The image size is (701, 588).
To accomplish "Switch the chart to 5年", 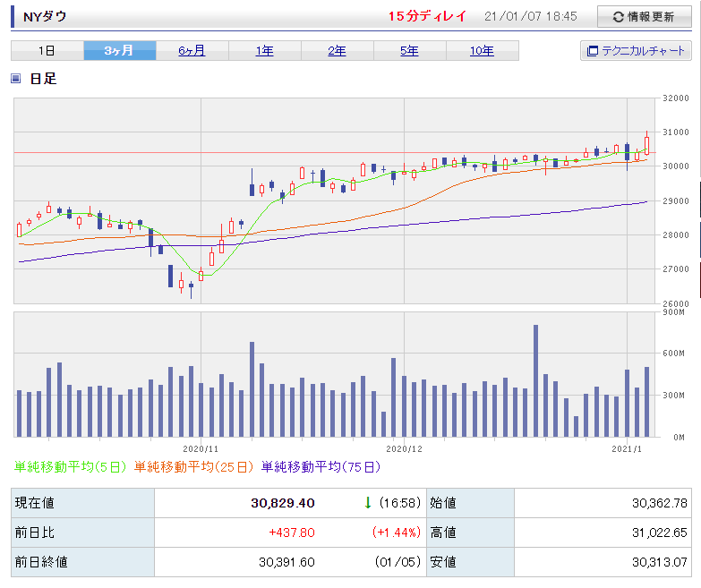I will click(x=409, y=51).
